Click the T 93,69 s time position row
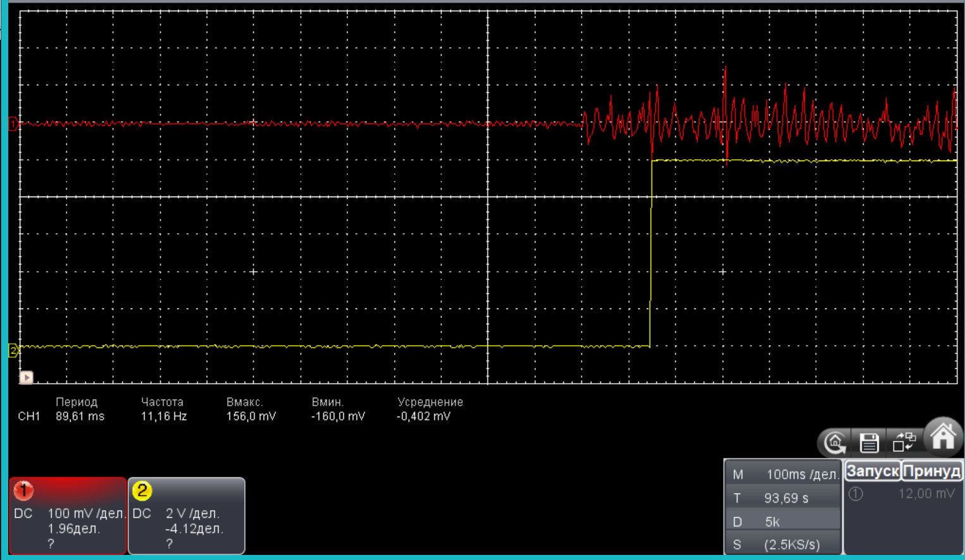Screen dimensions: 965x560 pos(783,498)
